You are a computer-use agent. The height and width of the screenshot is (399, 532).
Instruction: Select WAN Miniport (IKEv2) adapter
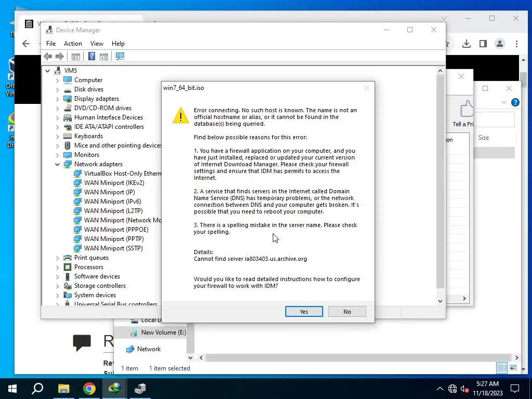tap(114, 183)
